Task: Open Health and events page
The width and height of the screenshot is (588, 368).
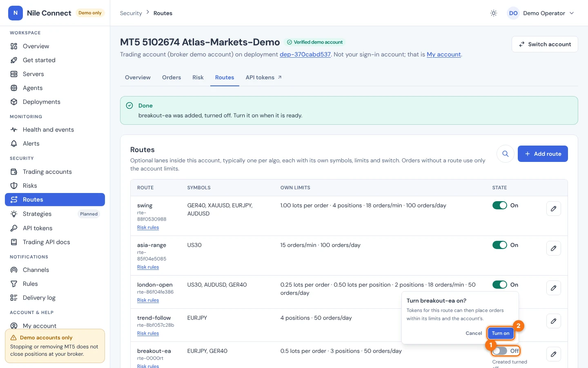Action: 55,130
